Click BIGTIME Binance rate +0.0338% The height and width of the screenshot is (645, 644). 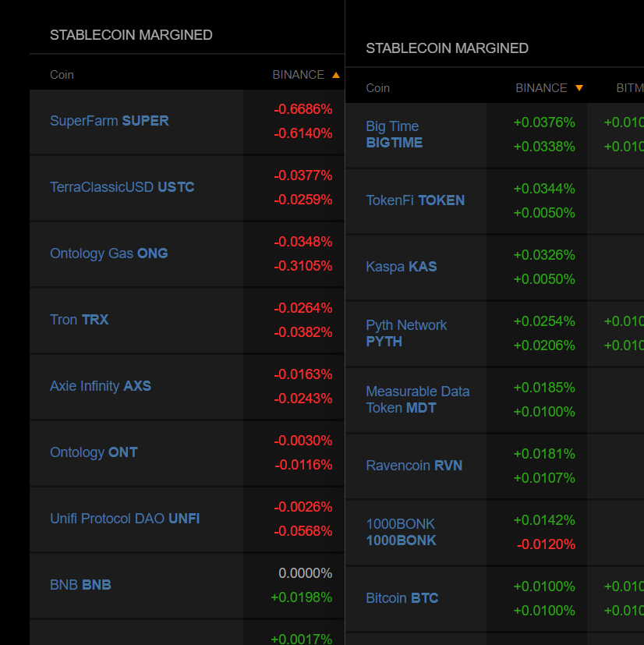tap(544, 147)
